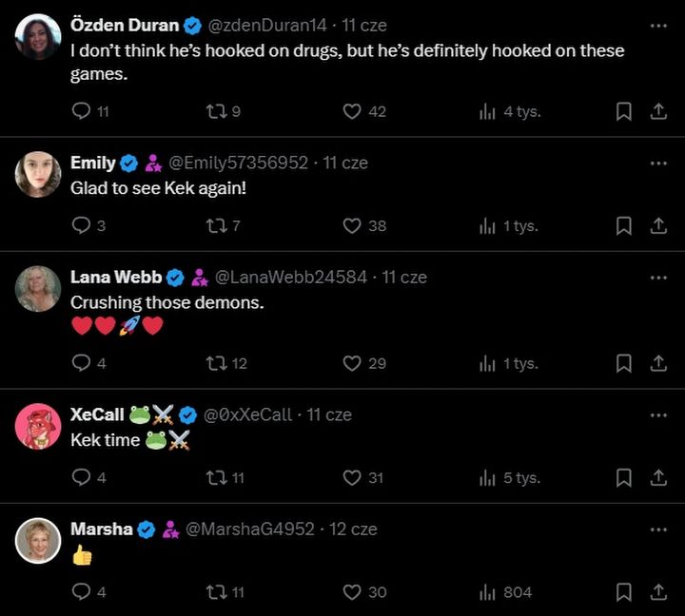Screen dimensions: 685x616
Task: View analytics on Marsha's tweet showing 804
Action: click(488, 592)
